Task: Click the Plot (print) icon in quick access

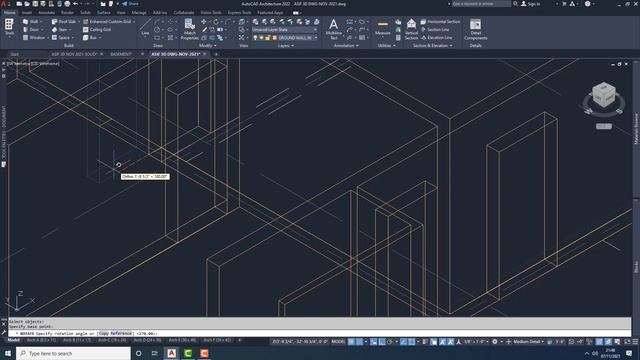Action: 67,4
